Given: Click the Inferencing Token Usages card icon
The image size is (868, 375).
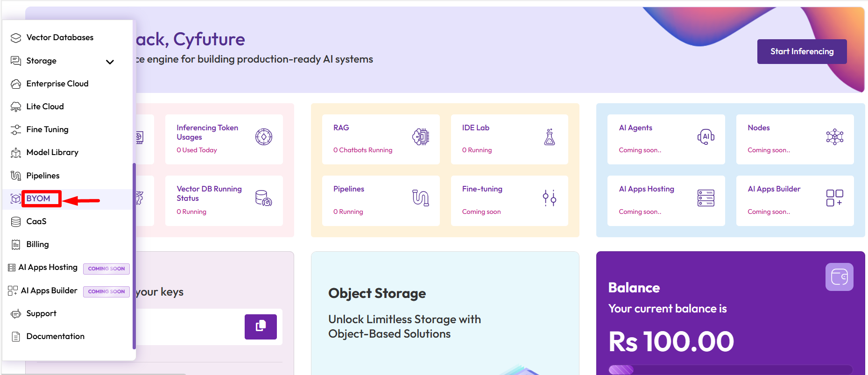Looking at the screenshot, I should pyautogui.click(x=264, y=137).
